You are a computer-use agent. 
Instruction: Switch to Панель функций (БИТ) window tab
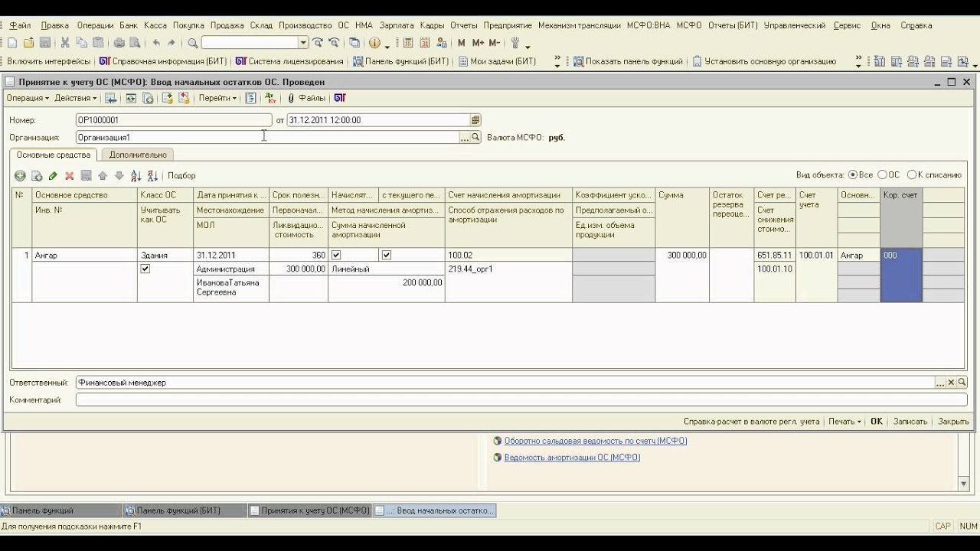186,510
